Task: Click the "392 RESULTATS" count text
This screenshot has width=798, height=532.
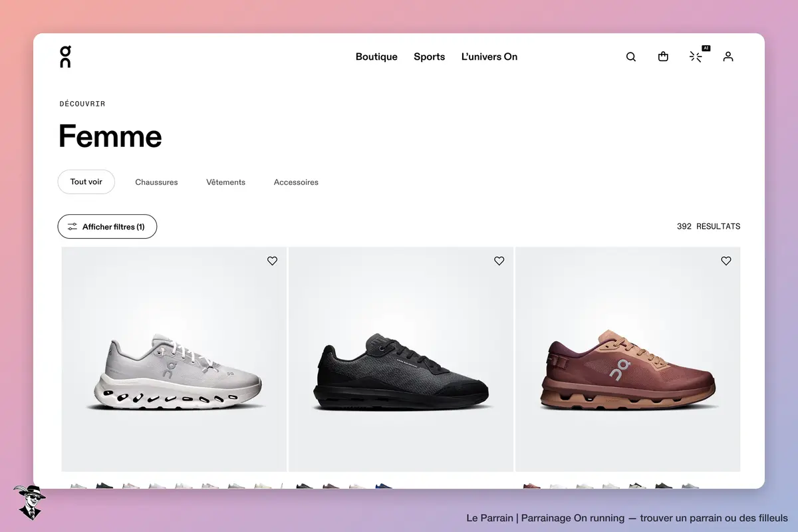Action: (x=708, y=227)
